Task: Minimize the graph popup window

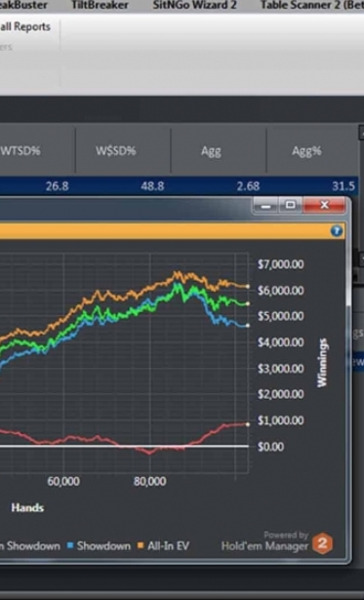Action: [x=266, y=206]
